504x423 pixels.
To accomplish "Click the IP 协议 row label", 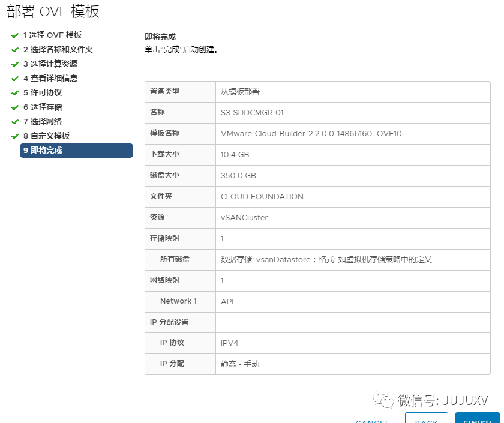I will point(172,343).
